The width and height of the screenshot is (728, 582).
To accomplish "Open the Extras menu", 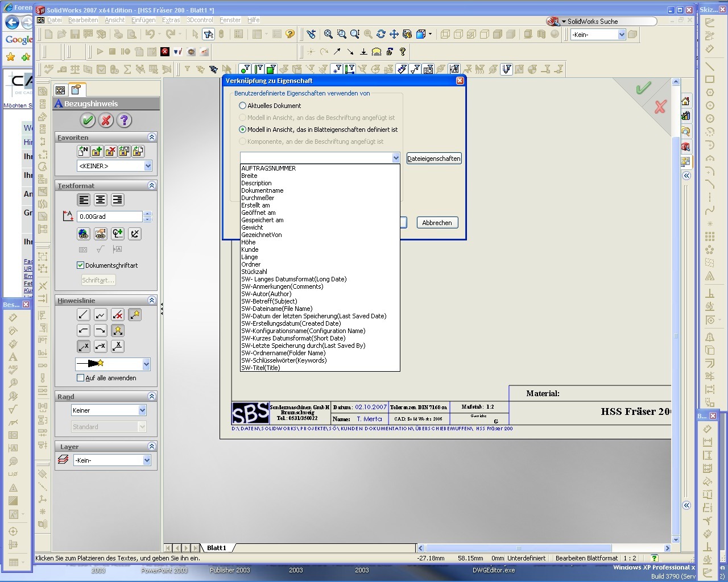I will click(x=171, y=20).
